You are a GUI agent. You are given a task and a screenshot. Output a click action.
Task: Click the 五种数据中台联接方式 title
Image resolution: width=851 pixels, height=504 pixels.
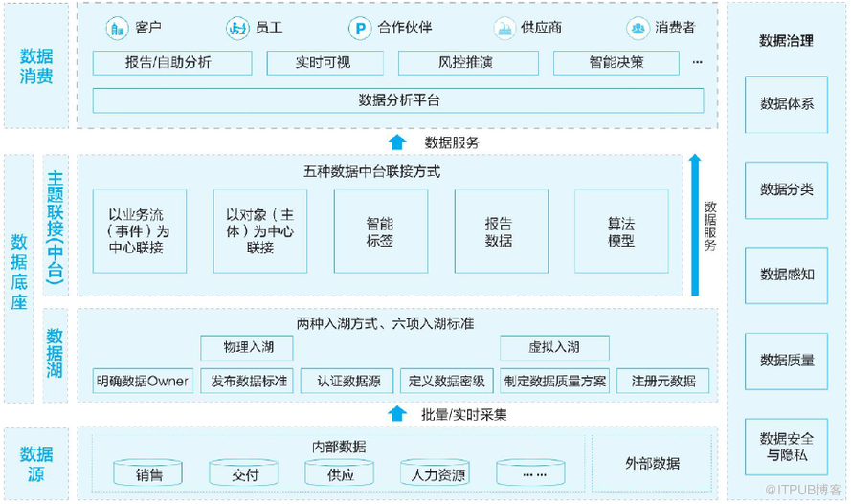point(371,172)
